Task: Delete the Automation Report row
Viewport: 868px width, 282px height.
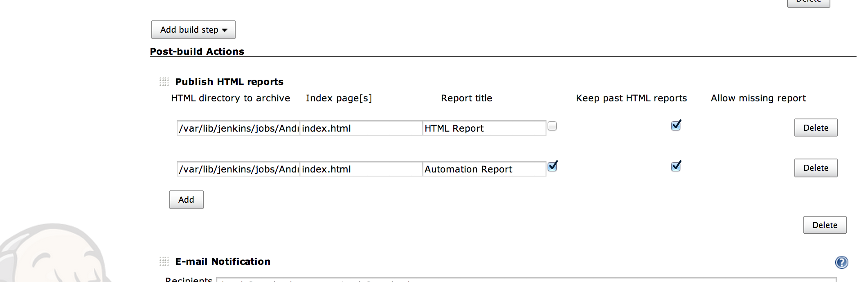Action: (816, 168)
